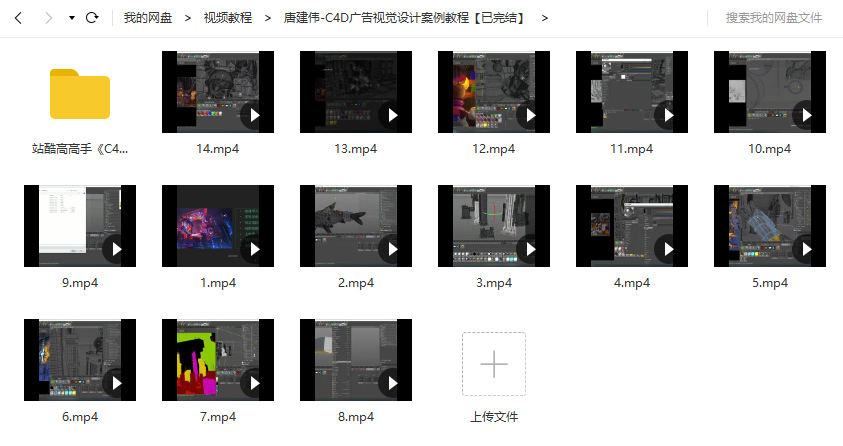843x446 pixels.
Task: Expand chevron after 我的网盘 breadcrumb
Action: click(x=188, y=18)
